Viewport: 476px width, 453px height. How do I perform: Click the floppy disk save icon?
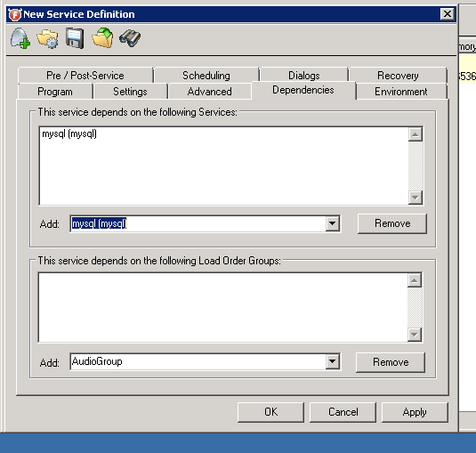point(75,38)
